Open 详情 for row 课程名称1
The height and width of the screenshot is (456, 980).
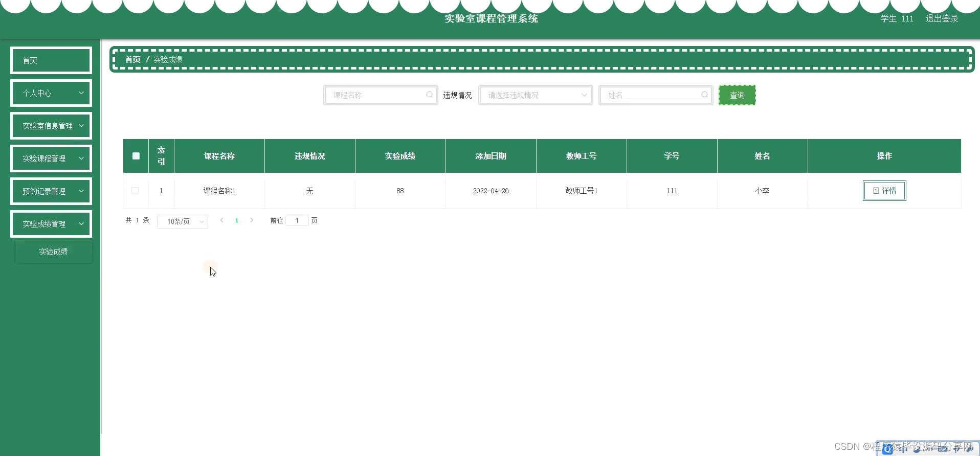tap(884, 191)
